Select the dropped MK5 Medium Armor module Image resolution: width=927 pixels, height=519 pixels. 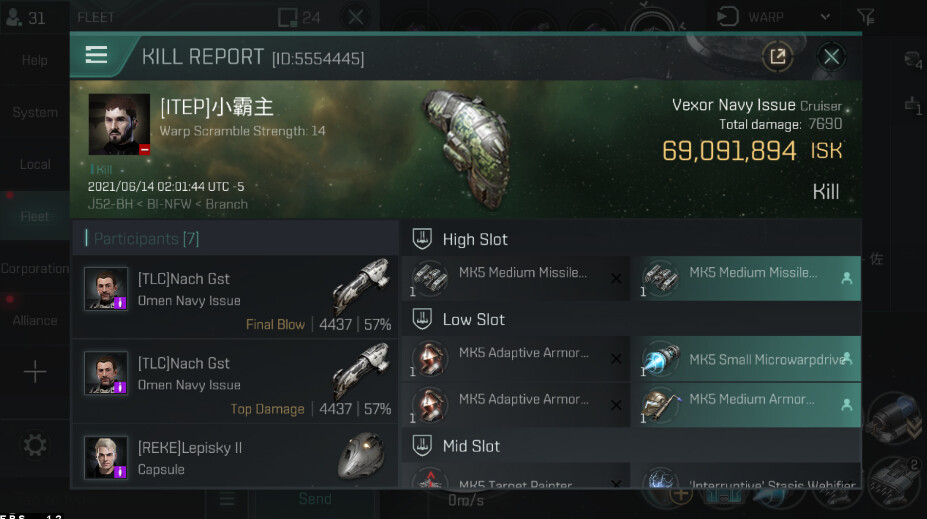(746, 405)
